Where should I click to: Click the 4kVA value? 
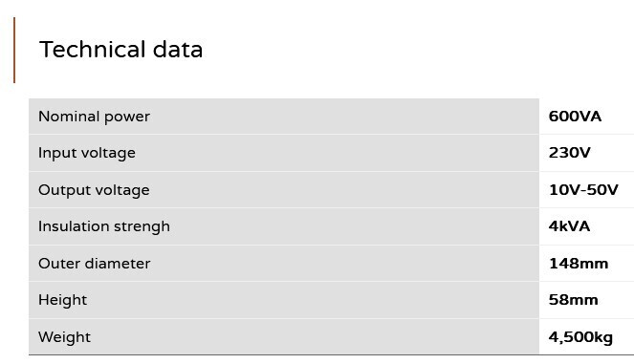coord(569,226)
